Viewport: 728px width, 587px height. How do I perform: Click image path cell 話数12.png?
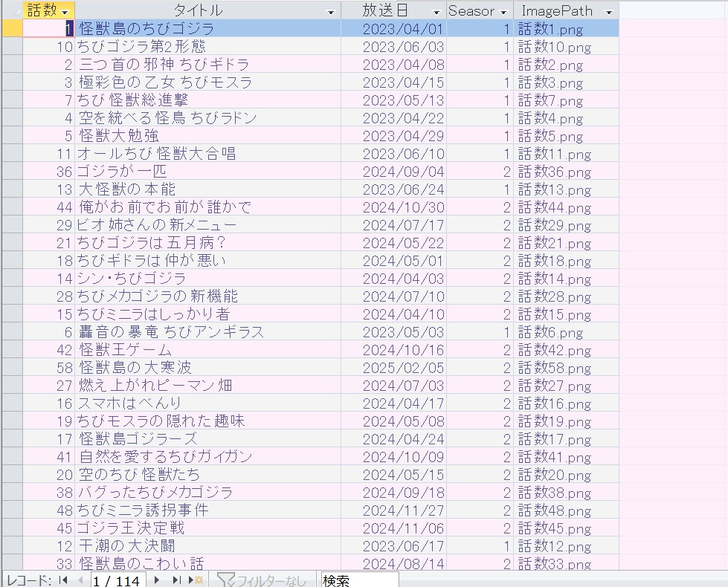pos(566,546)
